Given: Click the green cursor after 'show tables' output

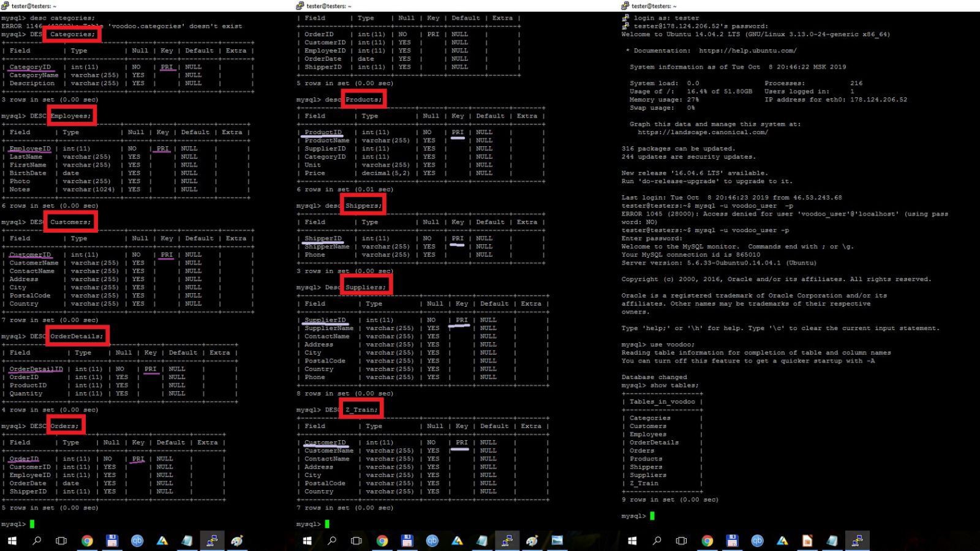Looking at the screenshot, I should pyautogui.click(x=652, y=516).
